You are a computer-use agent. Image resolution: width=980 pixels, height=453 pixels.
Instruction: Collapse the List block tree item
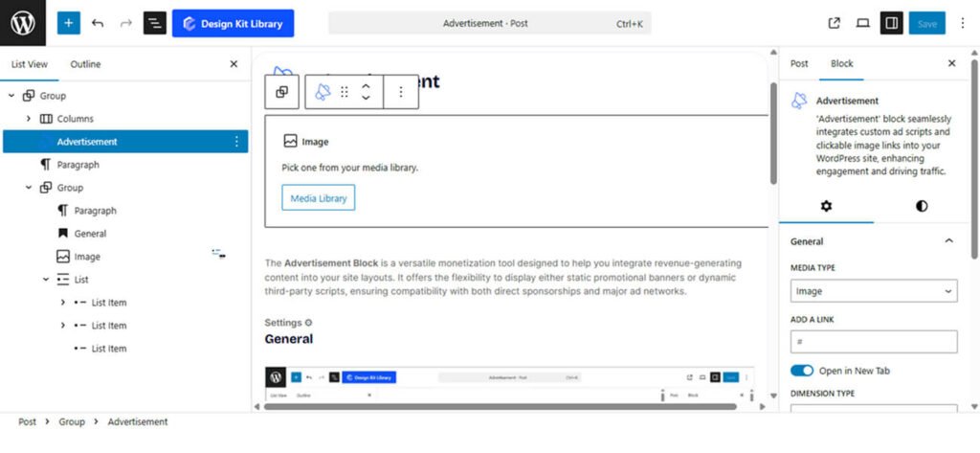pos(46,280)
